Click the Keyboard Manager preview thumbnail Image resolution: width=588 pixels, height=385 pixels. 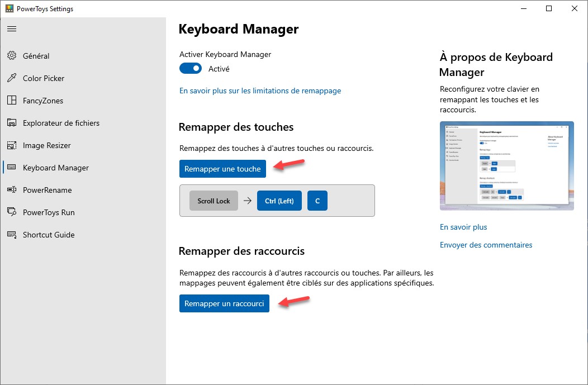(506, 166)
